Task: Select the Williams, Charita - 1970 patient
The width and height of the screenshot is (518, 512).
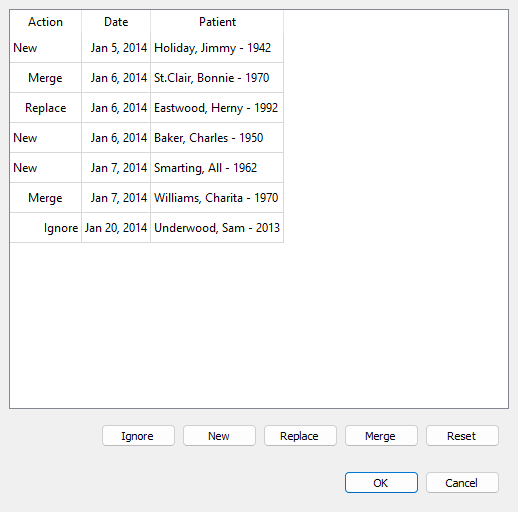Action: point(217,198)
